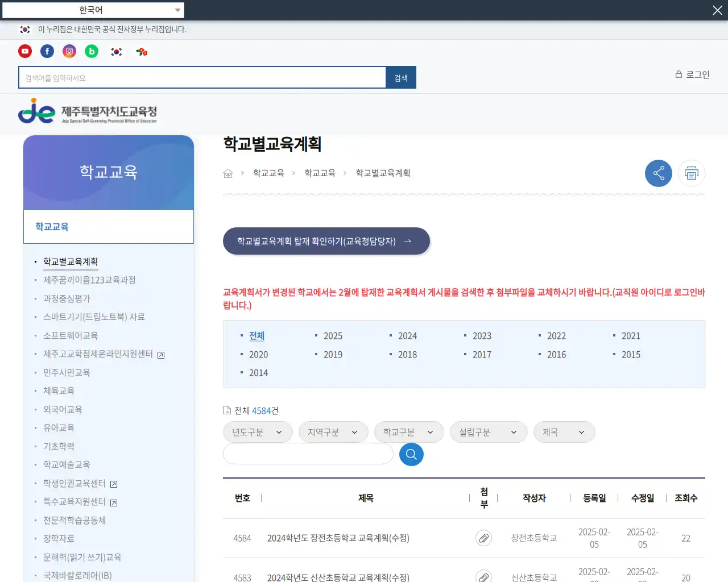Screen dimensions: 728x582
Task: Click the board keyword input field
Action: (x=308, y=454)
